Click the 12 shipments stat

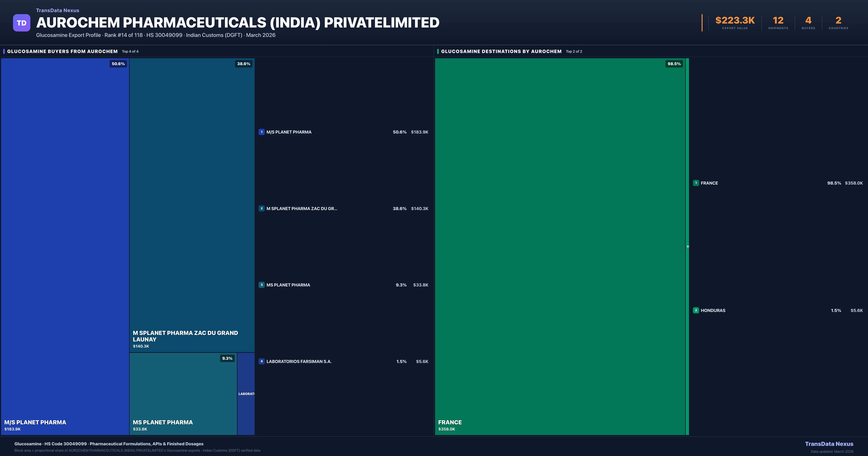pos(778,22)
